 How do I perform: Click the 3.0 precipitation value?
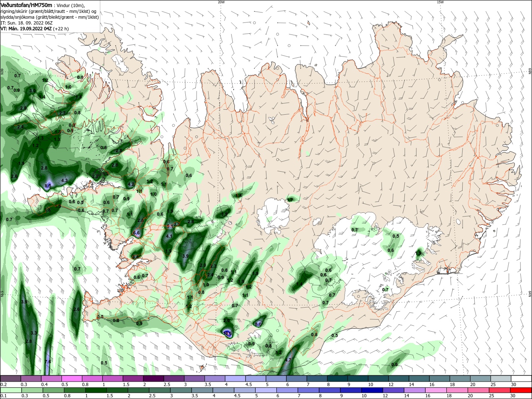coord(32,90)
